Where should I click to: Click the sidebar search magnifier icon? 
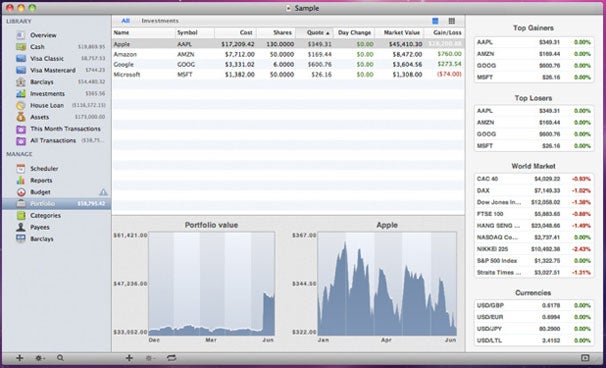tap(60, 358)
